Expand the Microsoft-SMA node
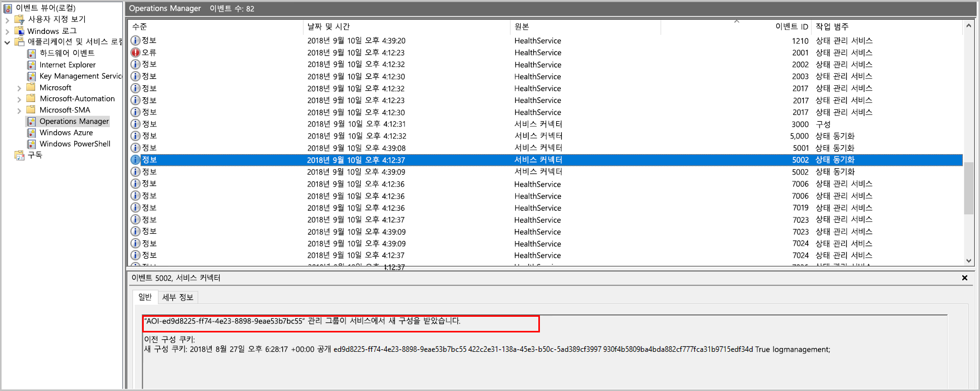 19,110
